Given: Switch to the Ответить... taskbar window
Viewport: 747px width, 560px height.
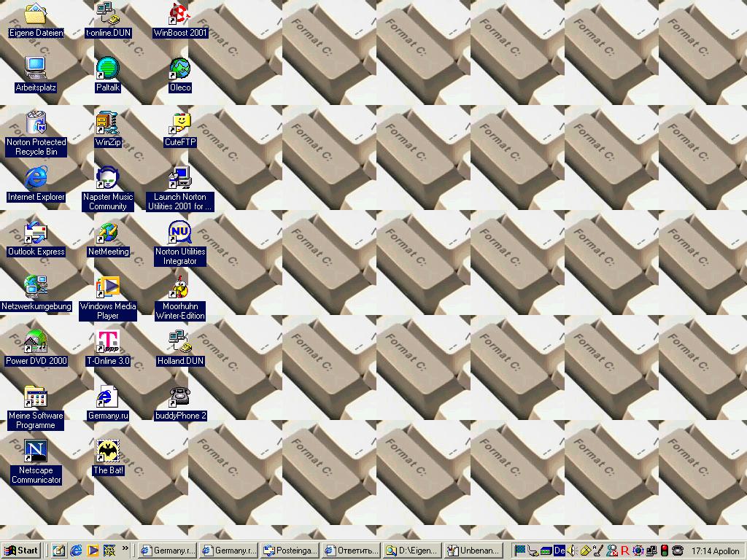Looking at the screenshot, I should click(352, 551).
